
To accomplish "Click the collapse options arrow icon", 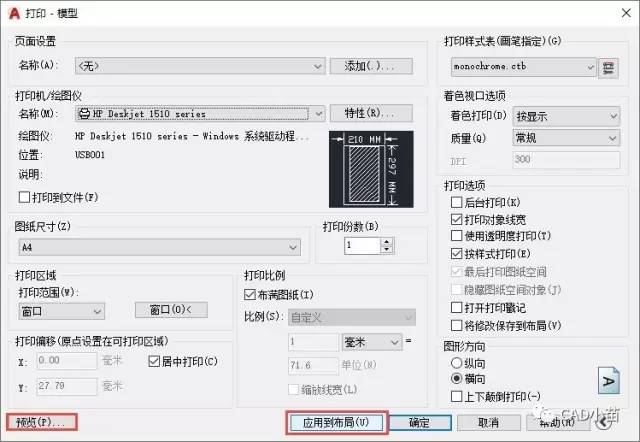I will 603,422.
